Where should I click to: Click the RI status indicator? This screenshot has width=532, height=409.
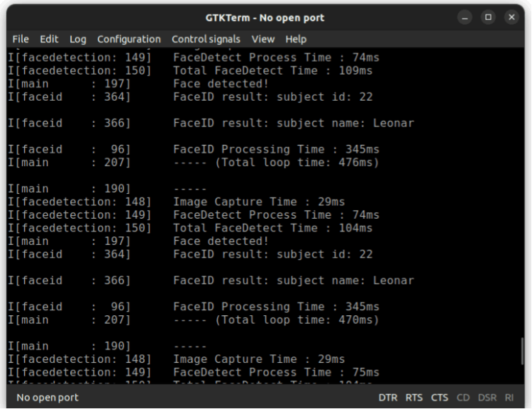[509, 398]
